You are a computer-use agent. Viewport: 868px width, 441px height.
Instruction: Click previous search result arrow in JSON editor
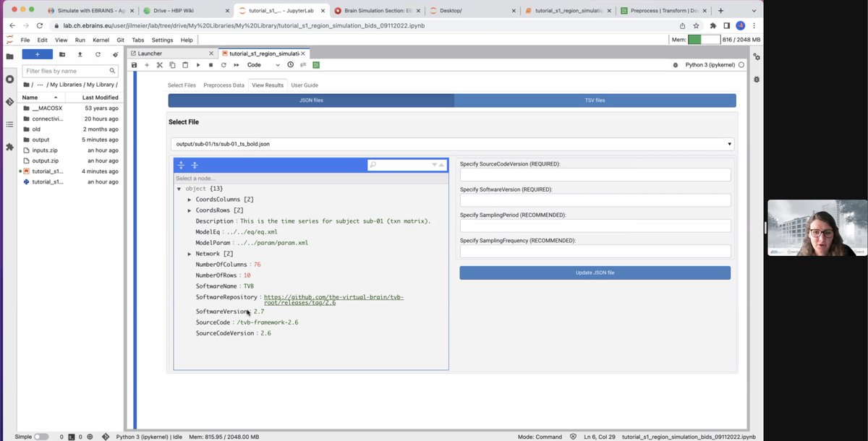(x=442, y=165)
